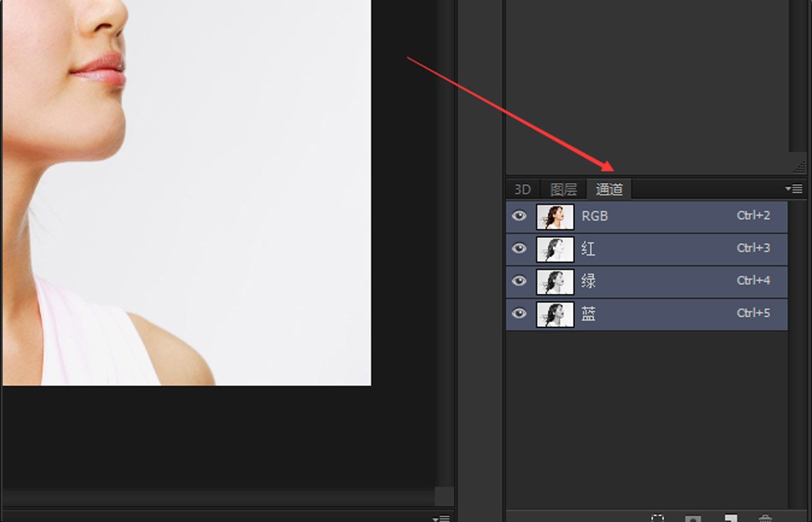812x522 pixels.
Task: Click save selection as channel icon
Action: click(x=693, y=519)
